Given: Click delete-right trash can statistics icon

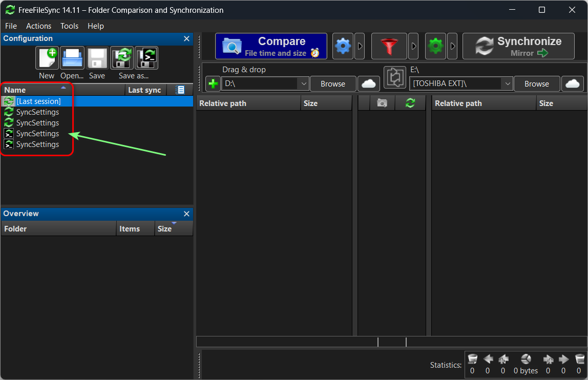Looking at the screenshot, I should [x=579, y=359].
